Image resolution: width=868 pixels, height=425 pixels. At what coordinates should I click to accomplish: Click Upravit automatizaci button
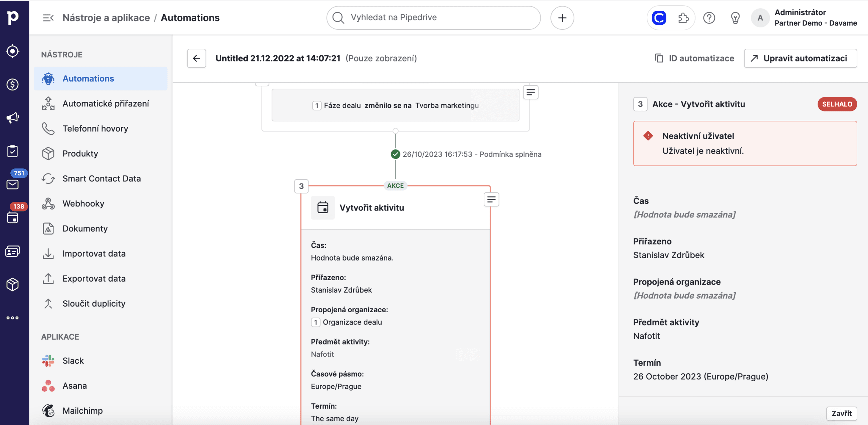coord(800,58)
